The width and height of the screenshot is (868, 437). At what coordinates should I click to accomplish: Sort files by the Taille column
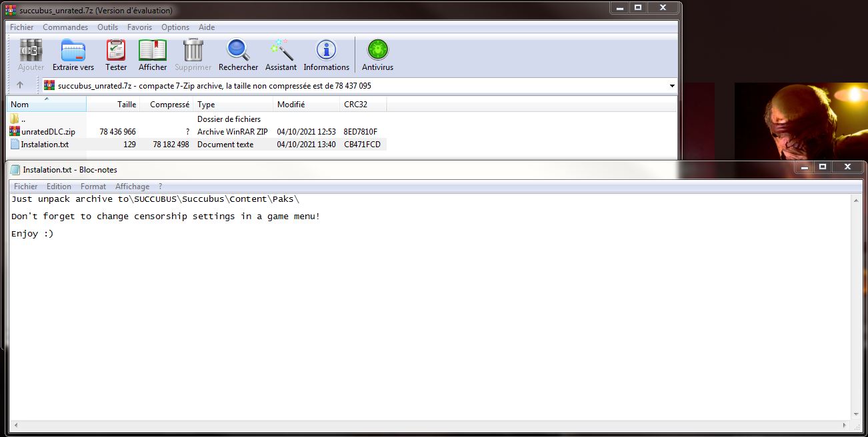113,105
